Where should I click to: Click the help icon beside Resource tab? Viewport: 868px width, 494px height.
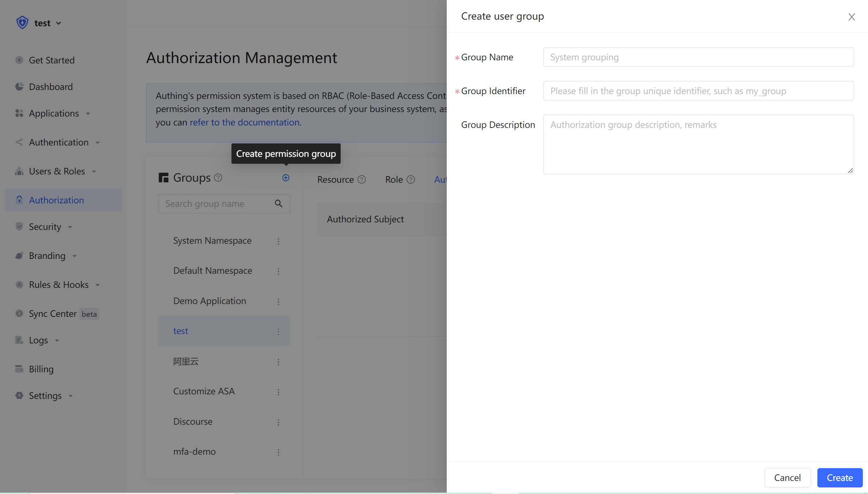[x=362, y=180]
